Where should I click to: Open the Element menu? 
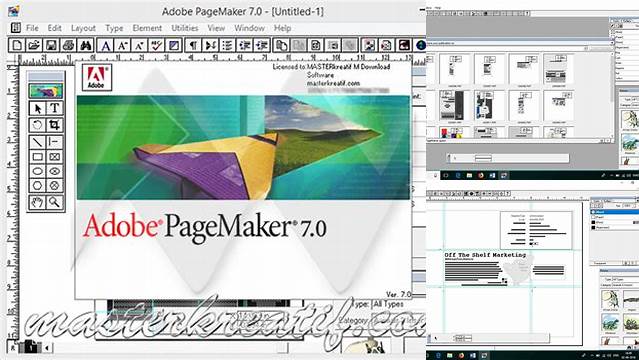pyautogui.click(x=147, y=28)
